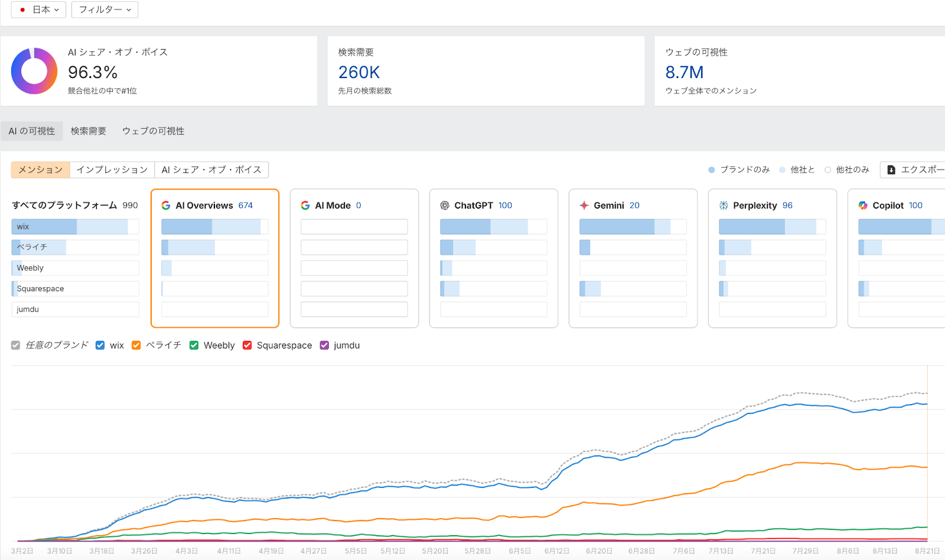Select the 他社のみ legend option
The height and width of the screenshot is (560, 945).
pos(852,170)
